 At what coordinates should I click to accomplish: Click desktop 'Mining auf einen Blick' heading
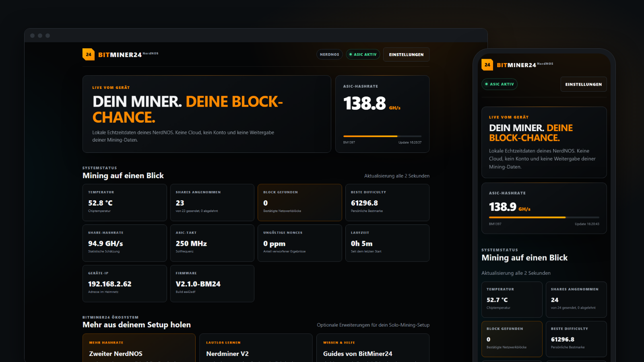(123, 176)
